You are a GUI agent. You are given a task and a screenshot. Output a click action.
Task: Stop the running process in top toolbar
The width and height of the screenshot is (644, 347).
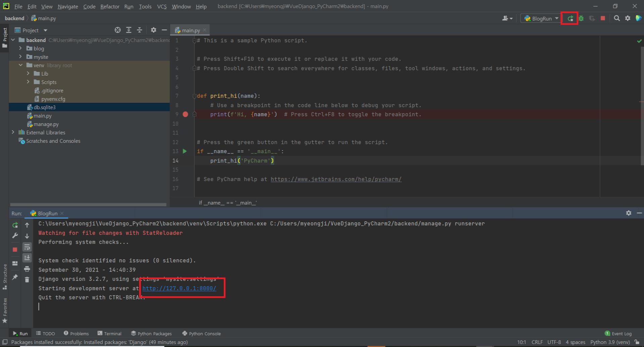point(603,18)
